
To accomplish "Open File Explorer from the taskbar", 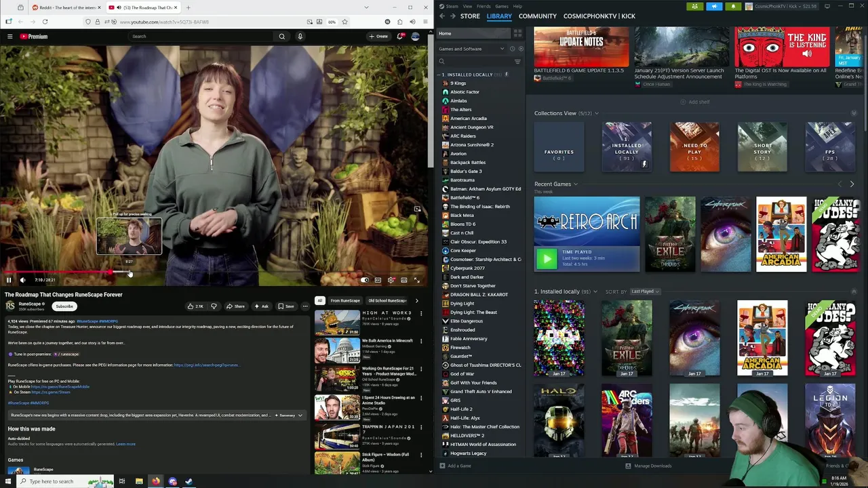I will 139,481.
